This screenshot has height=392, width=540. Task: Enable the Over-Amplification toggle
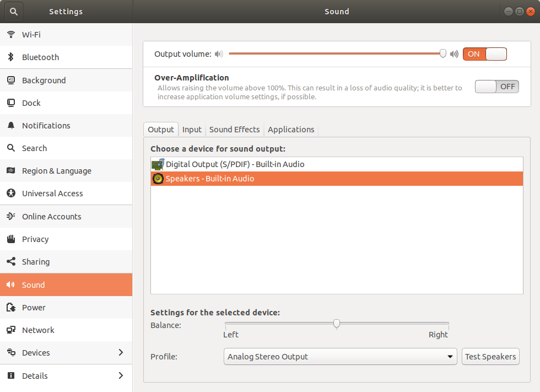496,86
